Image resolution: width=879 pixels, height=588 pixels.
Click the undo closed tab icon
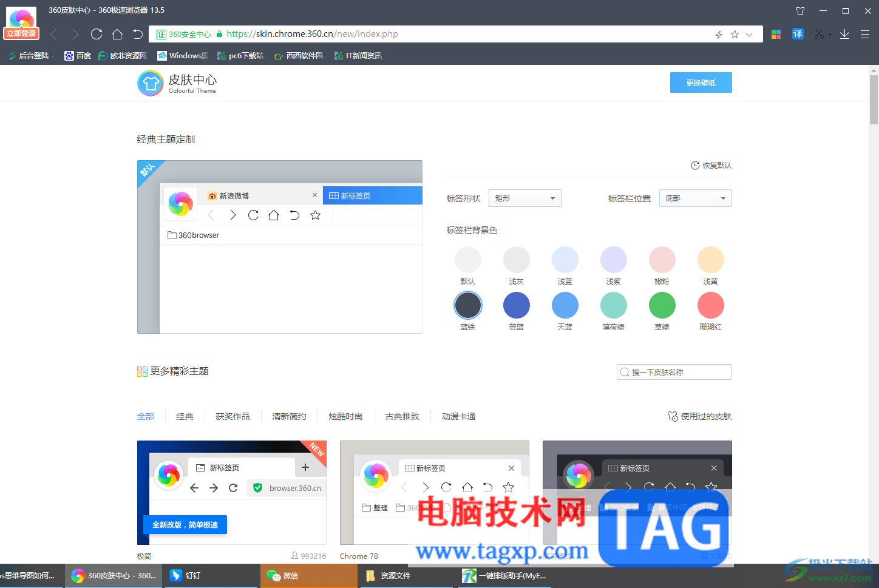(x=138, y=34)
